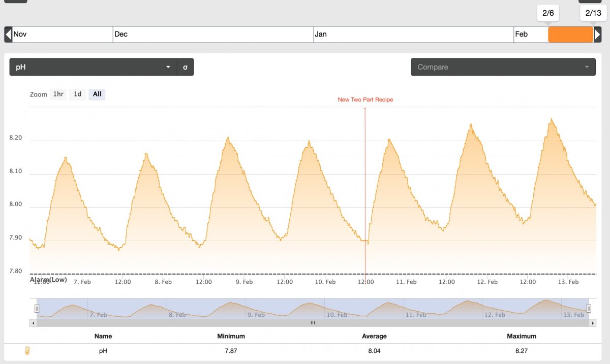Set chart zoom to 1d
Image resolution: width=610 pixels, height=364 pixels.
pyautogui.click(x=77, y=94)
